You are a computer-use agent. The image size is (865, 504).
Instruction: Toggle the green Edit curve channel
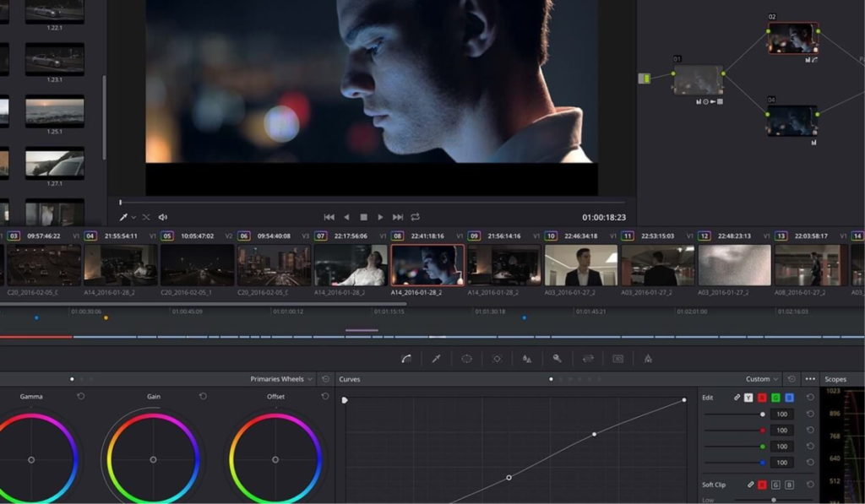click(775, 398)
